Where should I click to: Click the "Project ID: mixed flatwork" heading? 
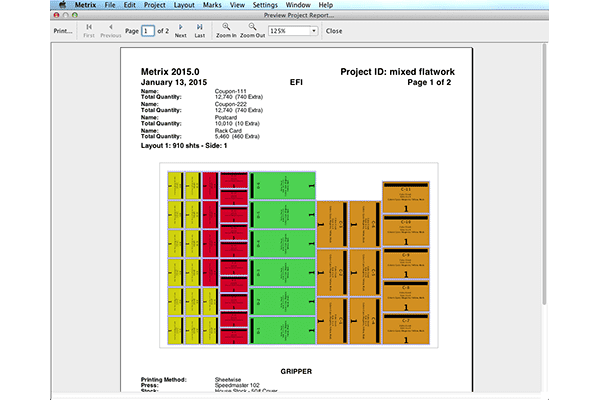coord(398,72)
